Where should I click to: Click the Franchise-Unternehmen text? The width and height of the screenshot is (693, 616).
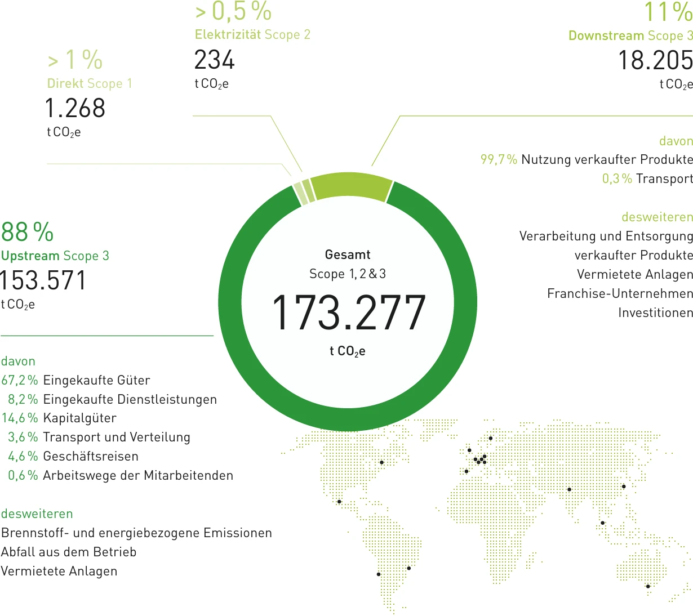pos(620,293)
